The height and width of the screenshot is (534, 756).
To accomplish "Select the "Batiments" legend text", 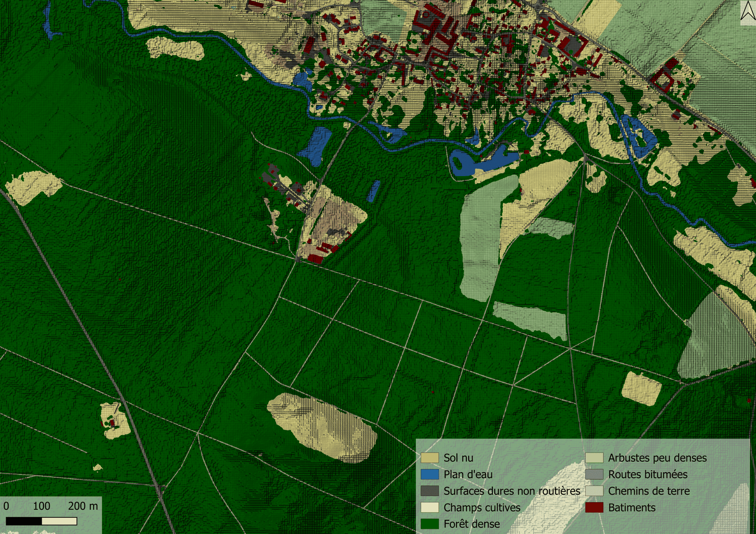I will (x=631, y=508).
